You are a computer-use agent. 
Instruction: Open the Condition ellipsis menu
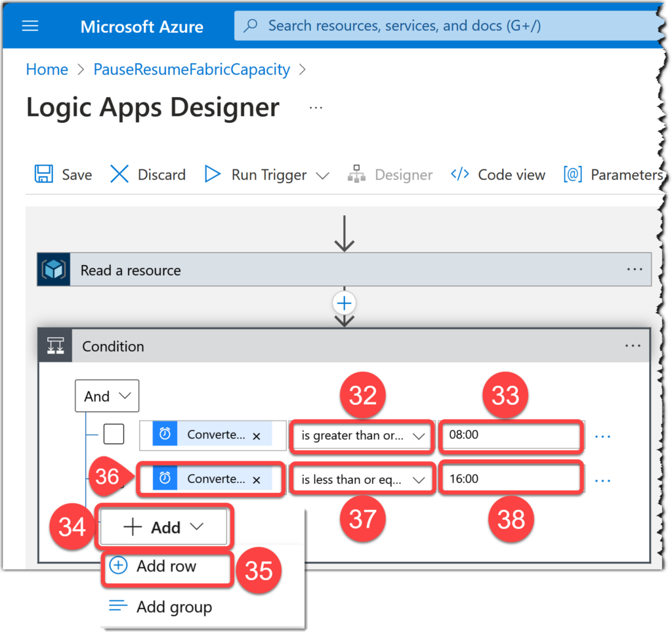pos(633,345)
